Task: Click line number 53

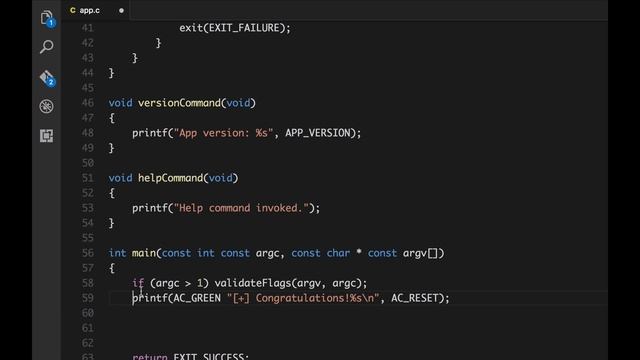Action: coord(87,208)
